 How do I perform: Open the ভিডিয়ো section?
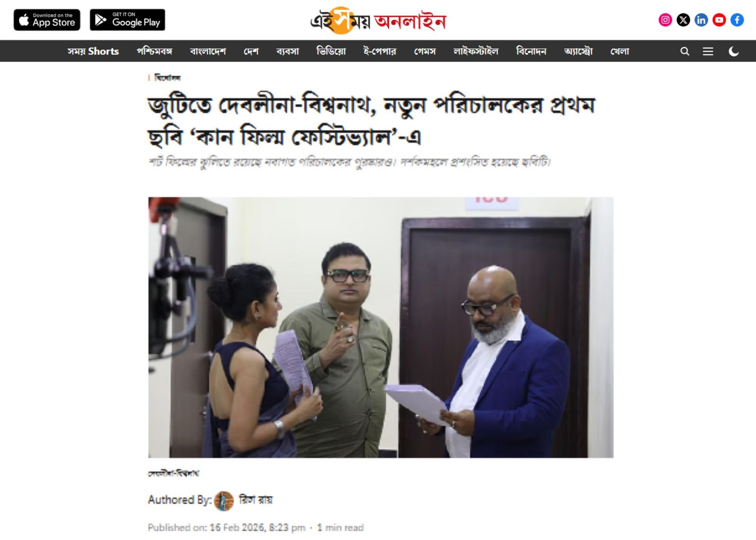[x=331, y=51]
